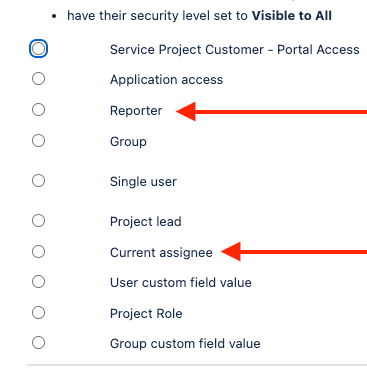This screenshot has height=375, width=367.
Task: Click the 'Single user' label text
Action: (x=143, y=182)
